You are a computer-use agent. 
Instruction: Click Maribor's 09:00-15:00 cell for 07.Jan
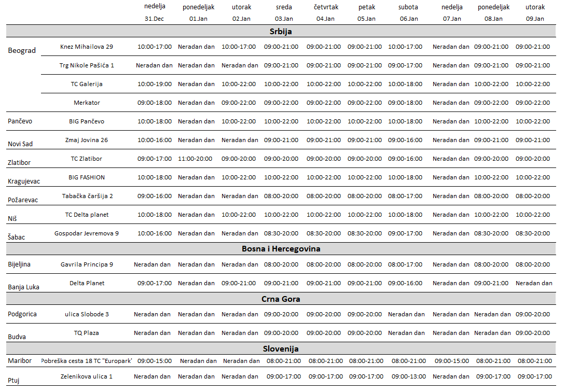[x=451, y=361]
